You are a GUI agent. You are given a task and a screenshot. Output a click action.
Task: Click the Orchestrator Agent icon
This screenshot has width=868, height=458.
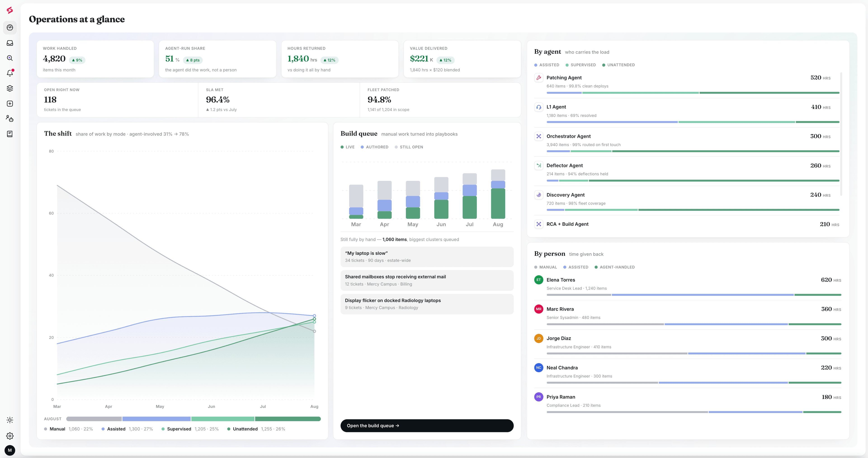pos(539,136)
